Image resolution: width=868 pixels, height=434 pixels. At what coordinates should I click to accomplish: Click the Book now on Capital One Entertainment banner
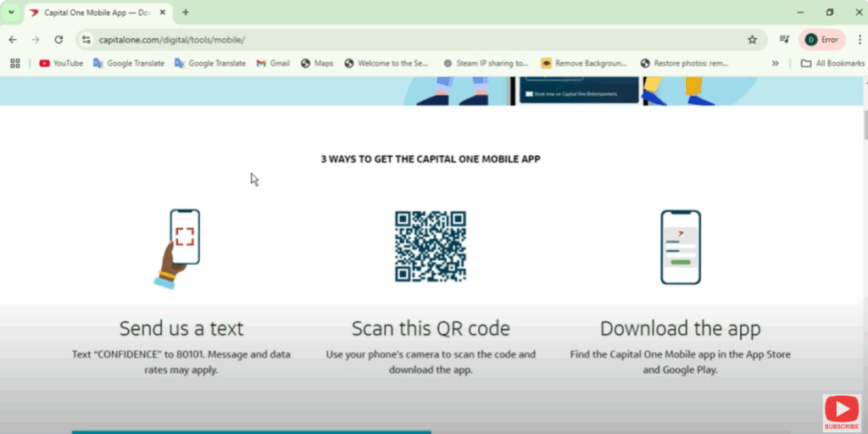(x=579, y=91)
